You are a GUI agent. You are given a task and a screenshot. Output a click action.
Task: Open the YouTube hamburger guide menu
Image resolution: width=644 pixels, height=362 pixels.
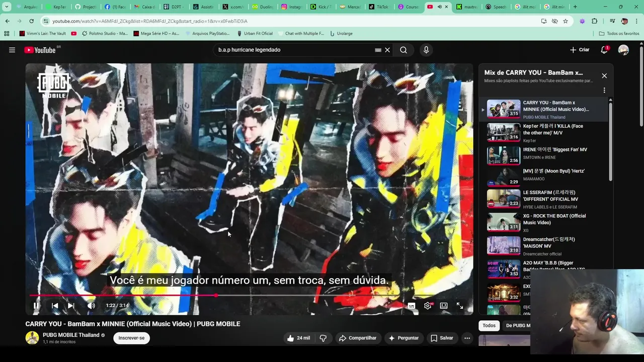tap(12, 50)
